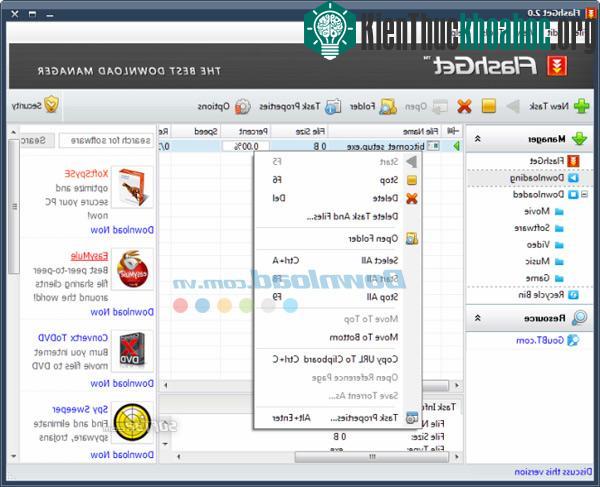Click the ConvertX ToDVD box thumbnail
600x487 pixels.
click(x=132, y=351)
